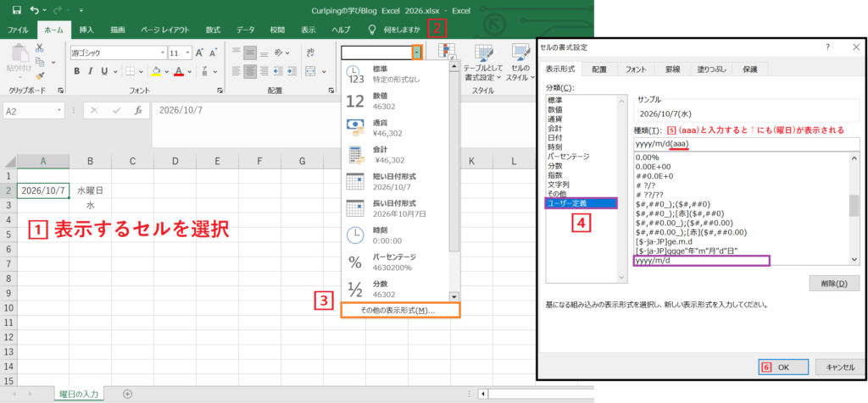Expand the underline style dropdown arrow
The width and height of the screenshot is (868, 403).
coord(115,71)
